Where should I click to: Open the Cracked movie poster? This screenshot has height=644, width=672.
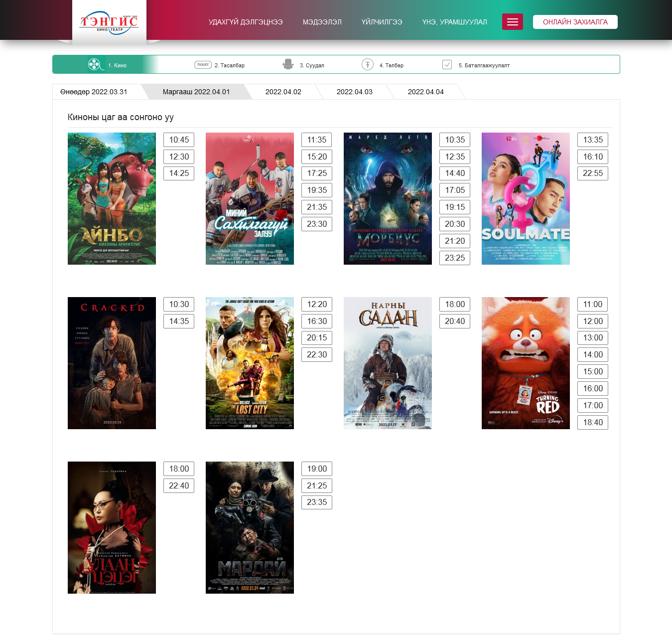tap(112, 363)
